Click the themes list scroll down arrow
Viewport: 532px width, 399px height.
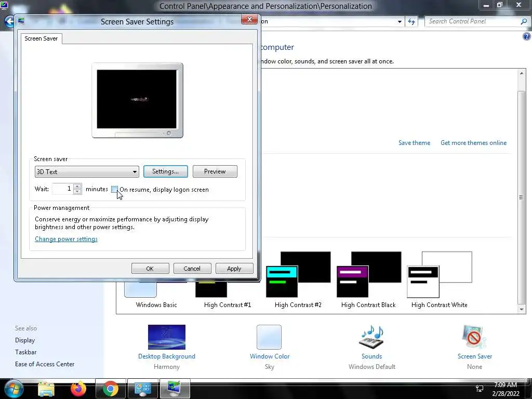(x=522, y=309)
